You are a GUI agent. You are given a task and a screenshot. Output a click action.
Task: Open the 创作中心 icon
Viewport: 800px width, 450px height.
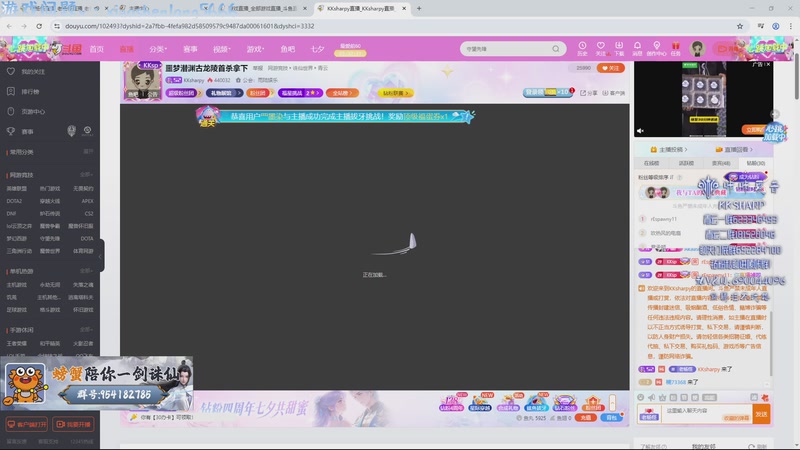(x=657, y=48)
